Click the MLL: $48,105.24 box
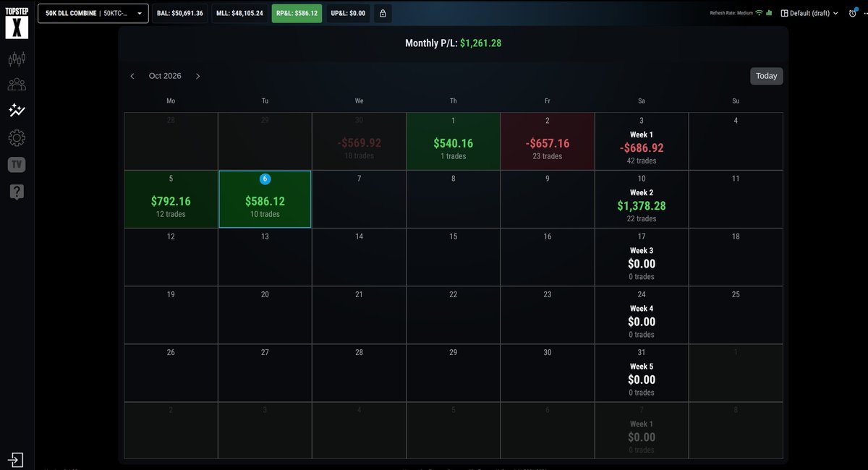This screenshot has width=868, height=470. [239, 13]
